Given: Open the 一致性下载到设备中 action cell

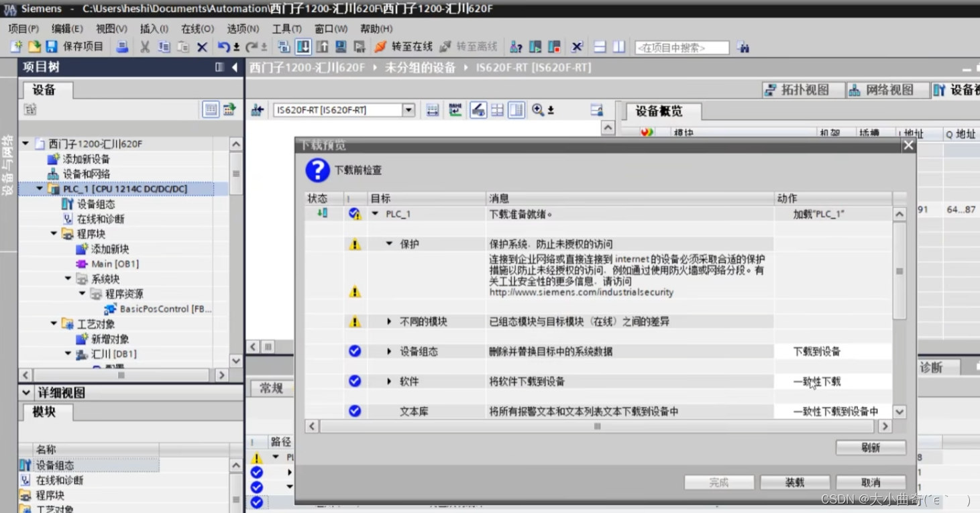Looking at the screenshot, I should 833,411.
